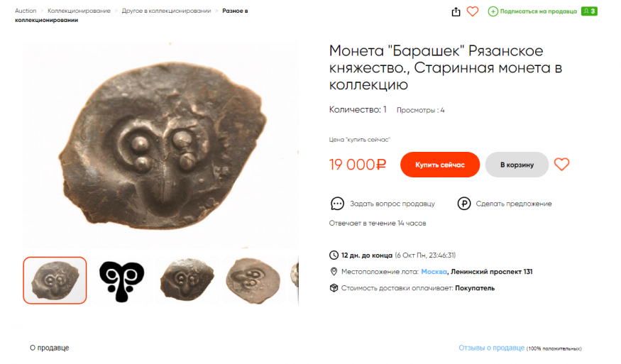Click the chat bubble question icon
This screenshot has width=621, height=364.
(x=337, y=204)
